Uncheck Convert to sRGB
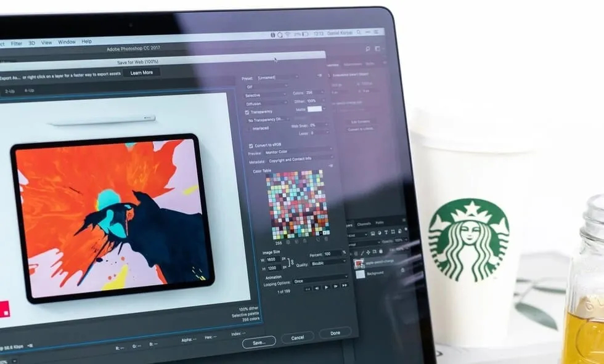 [251, 145]
